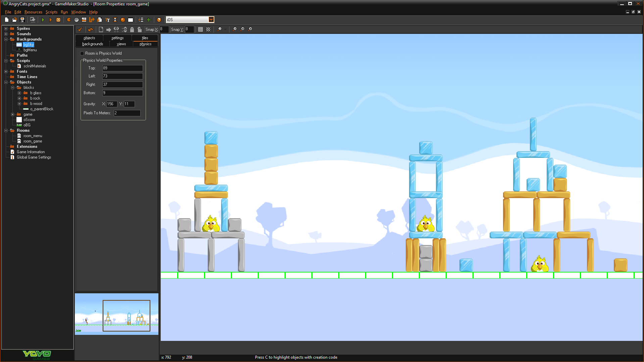Screen dimensions: 644x362
Task: Create a new room resource
Action: (131, 20)
